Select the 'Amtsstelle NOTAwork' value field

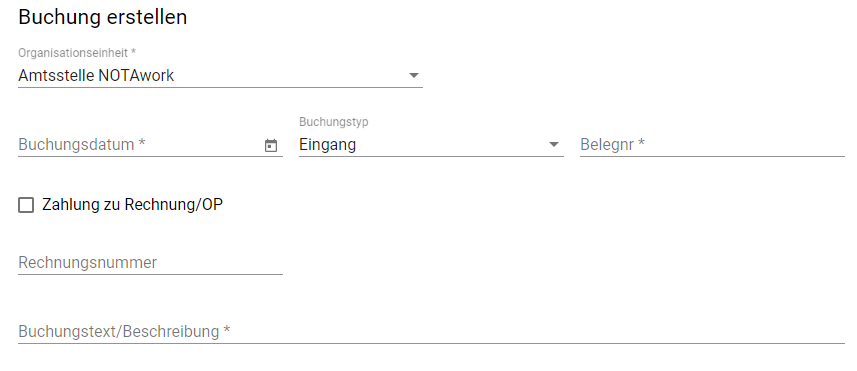pos(220,75)
